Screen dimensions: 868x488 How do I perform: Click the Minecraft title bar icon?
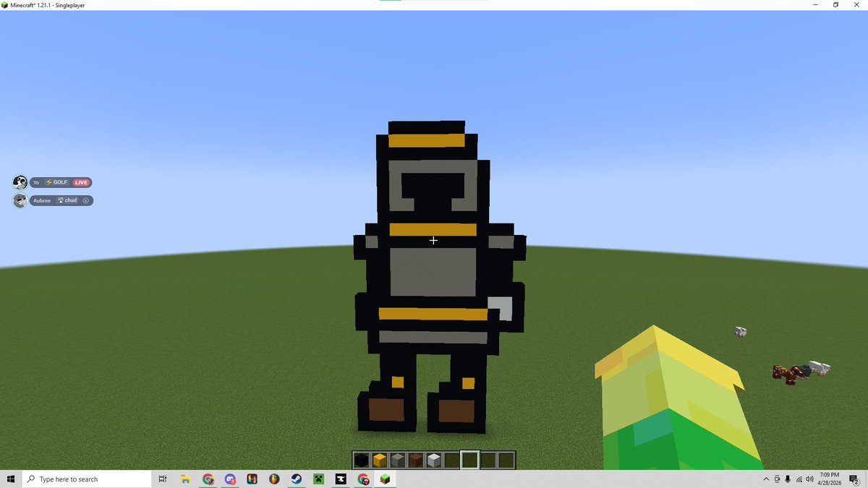point(5,4)
